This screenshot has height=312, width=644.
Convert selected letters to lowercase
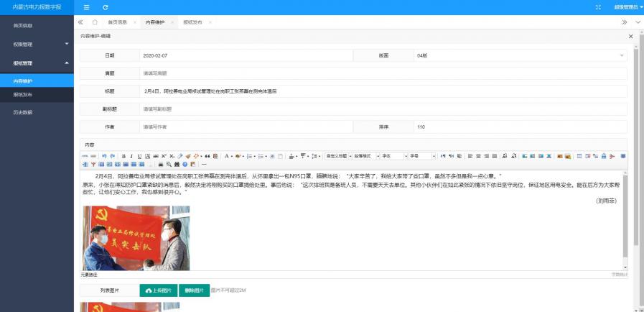(x=513, y=156)
